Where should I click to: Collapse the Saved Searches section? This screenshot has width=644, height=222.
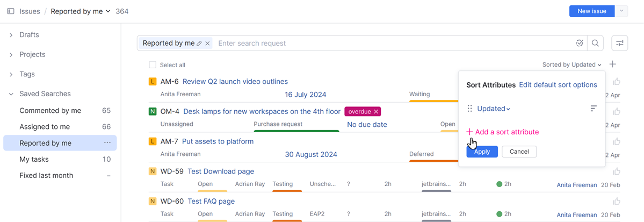(x=11, y=94)
